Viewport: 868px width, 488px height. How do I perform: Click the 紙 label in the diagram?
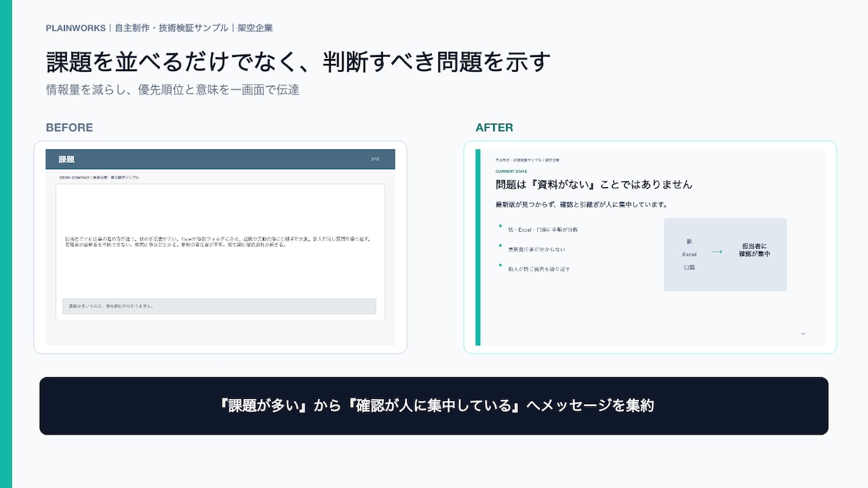coord(689,241)
